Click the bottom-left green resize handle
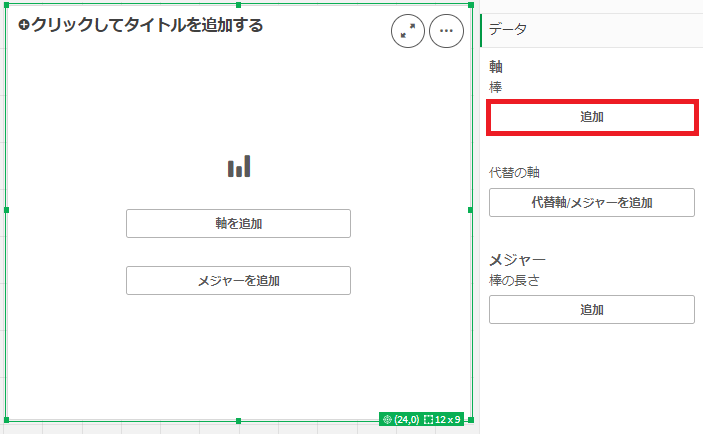The image size is (703, 434). (x=7, y=420)
